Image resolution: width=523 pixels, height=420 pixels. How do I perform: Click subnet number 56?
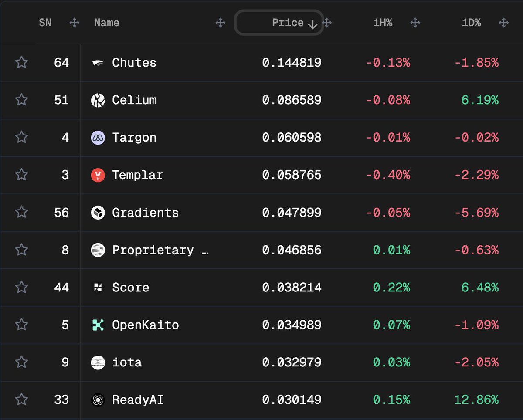[61, 213]
